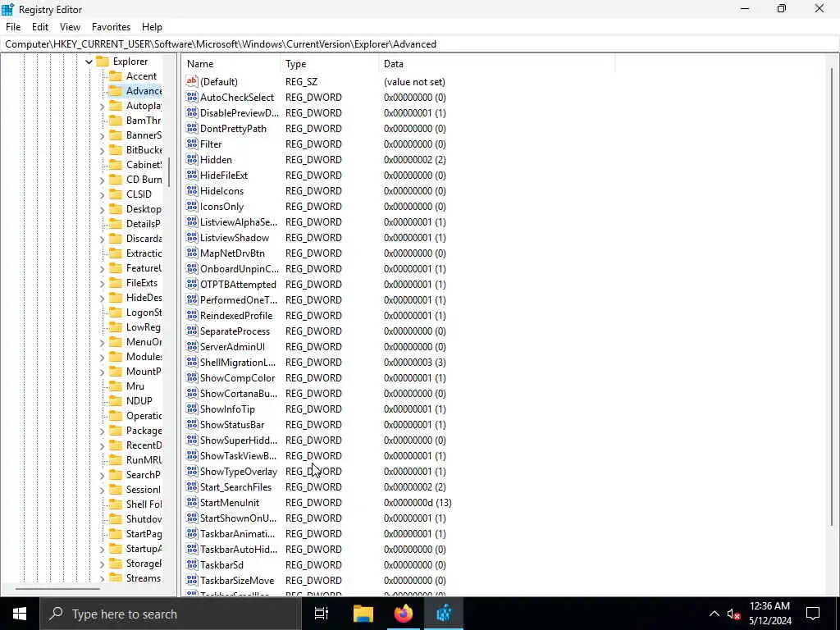
Task: Click the icon next to ShowSuperHidd... entry
Action: [x=192, y=440]
